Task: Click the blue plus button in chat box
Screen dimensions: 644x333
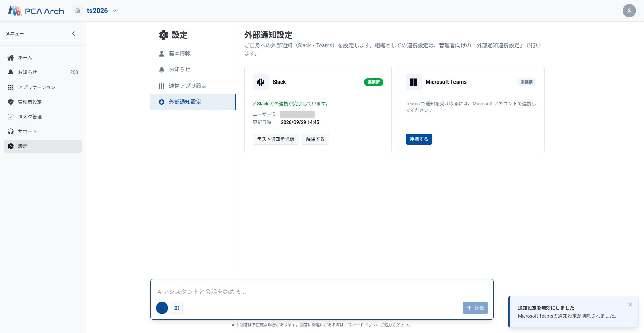Action: click(162, 308)
